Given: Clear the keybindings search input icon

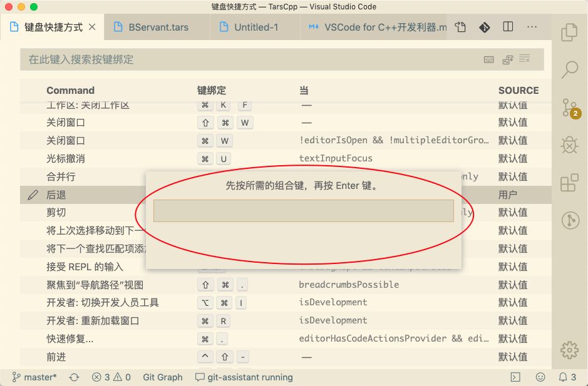Looking at the screenshot, I should (526, 59).
